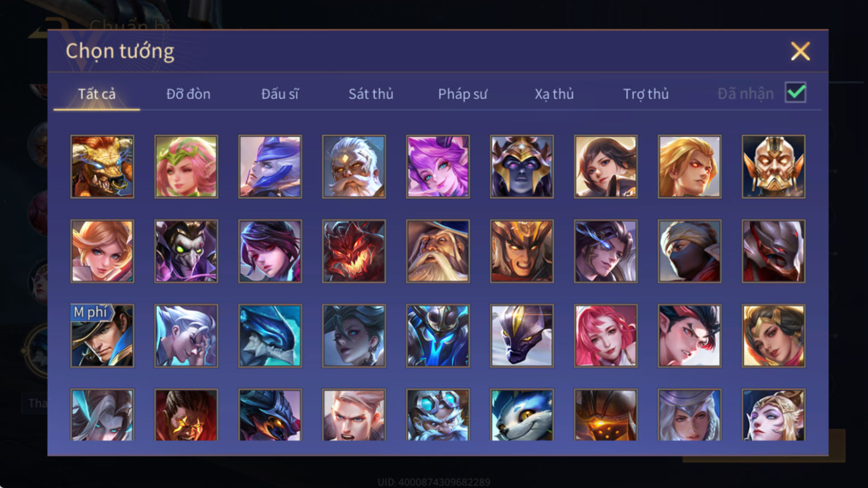Select the 'Đấu sĩ' tab
The width and height of the screenshot is (868, 488).
coord(280,94)
